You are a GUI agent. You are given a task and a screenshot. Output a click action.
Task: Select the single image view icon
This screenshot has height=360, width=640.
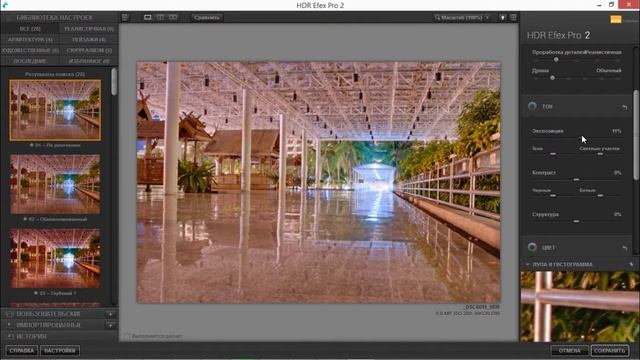point(148,17)
